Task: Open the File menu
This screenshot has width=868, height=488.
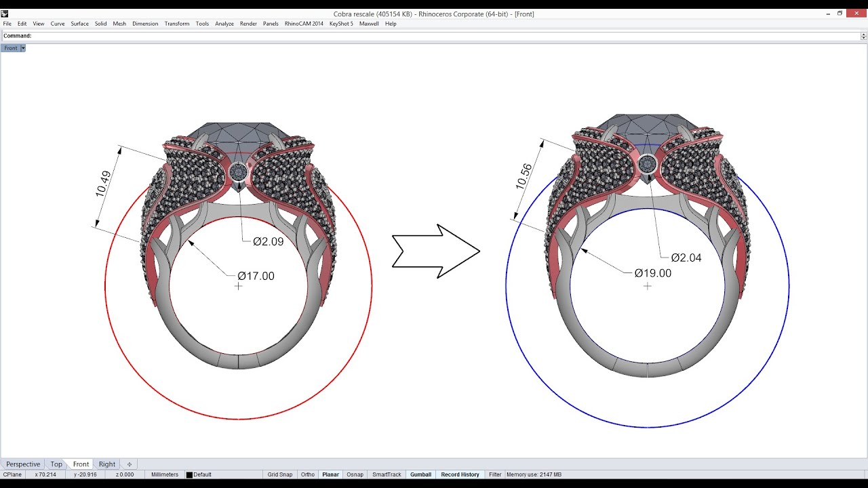Action: click(7, 24)
